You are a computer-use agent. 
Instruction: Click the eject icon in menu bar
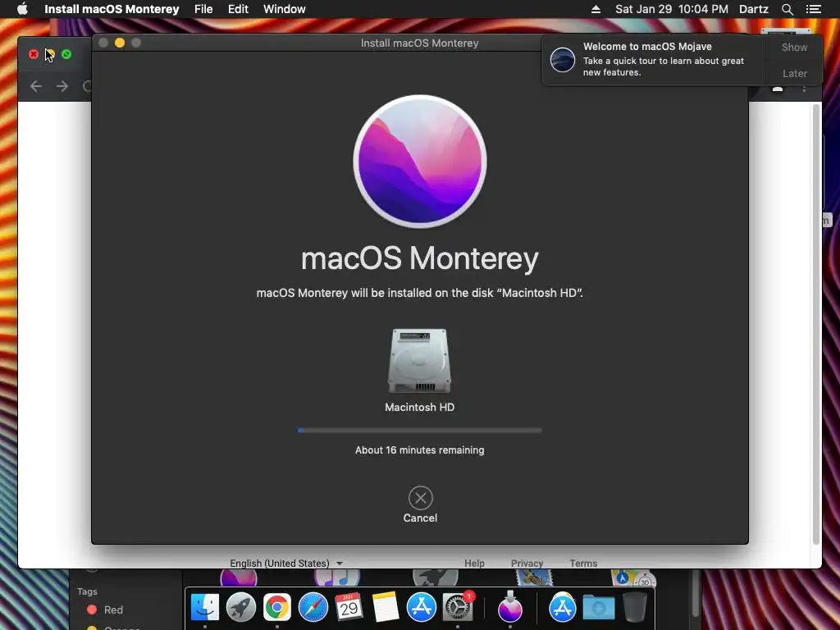coord(596,9)
